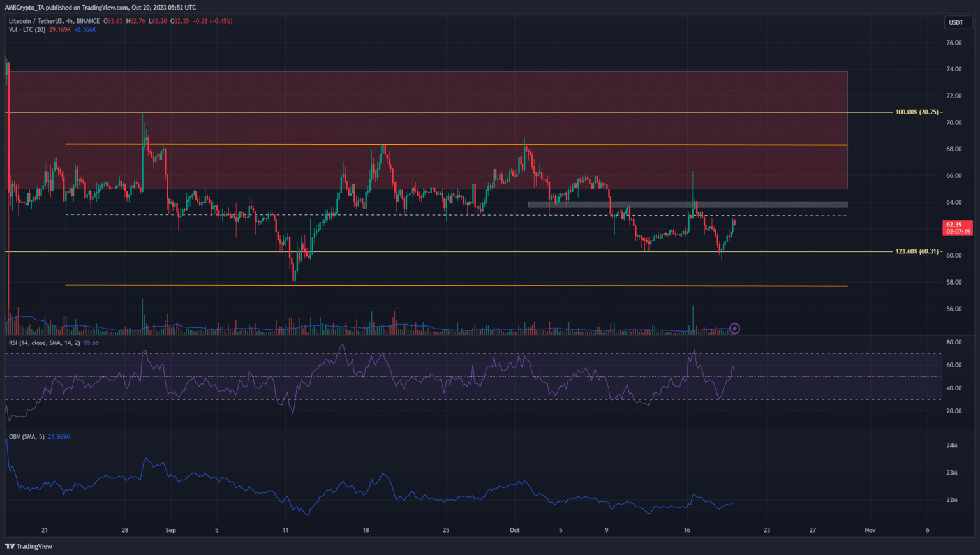Click the gray rectangle zone near 64.00
The height and width of the screenshot is (555, 980).
coord(687,205)
